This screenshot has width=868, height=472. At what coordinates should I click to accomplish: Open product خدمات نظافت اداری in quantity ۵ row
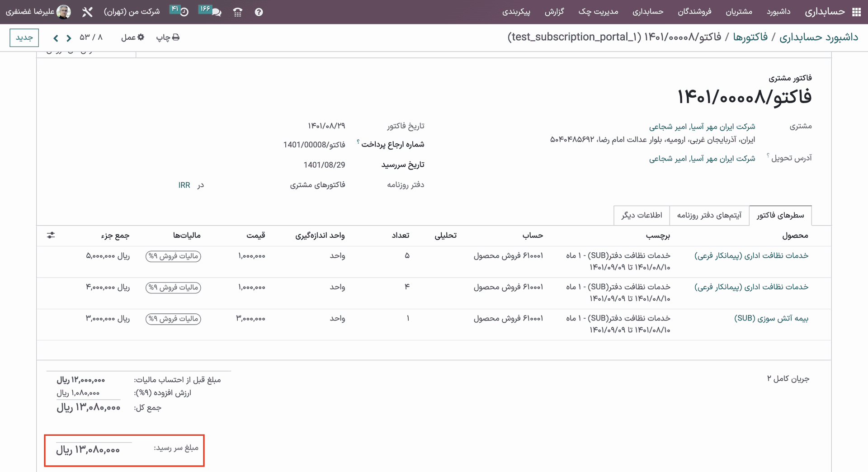[751, 256]
